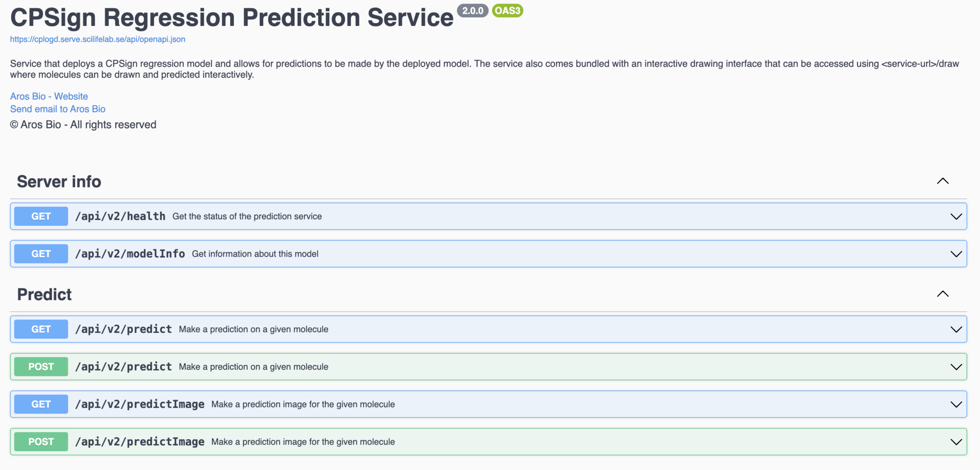
Task: Open the openapi.json specification link
Action: [x=98, y=39]
